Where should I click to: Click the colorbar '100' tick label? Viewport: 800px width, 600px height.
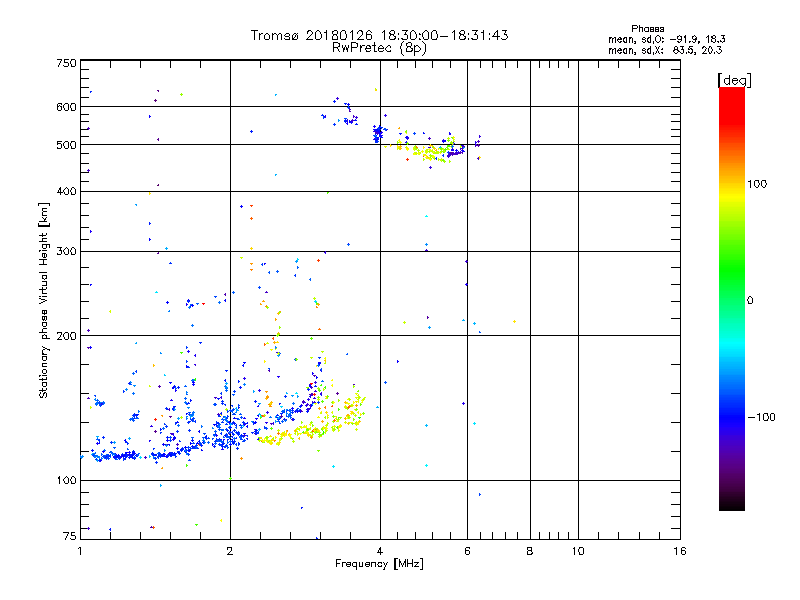click(757, 184)
